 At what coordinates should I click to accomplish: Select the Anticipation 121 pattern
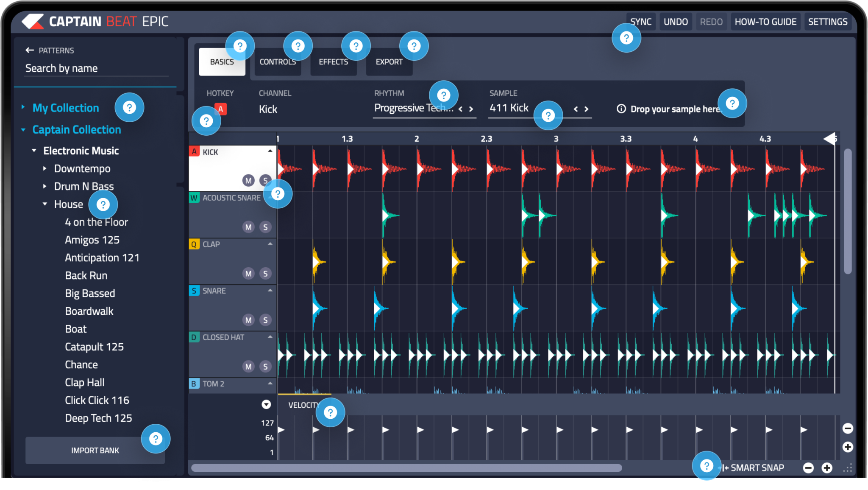(102, 258)
